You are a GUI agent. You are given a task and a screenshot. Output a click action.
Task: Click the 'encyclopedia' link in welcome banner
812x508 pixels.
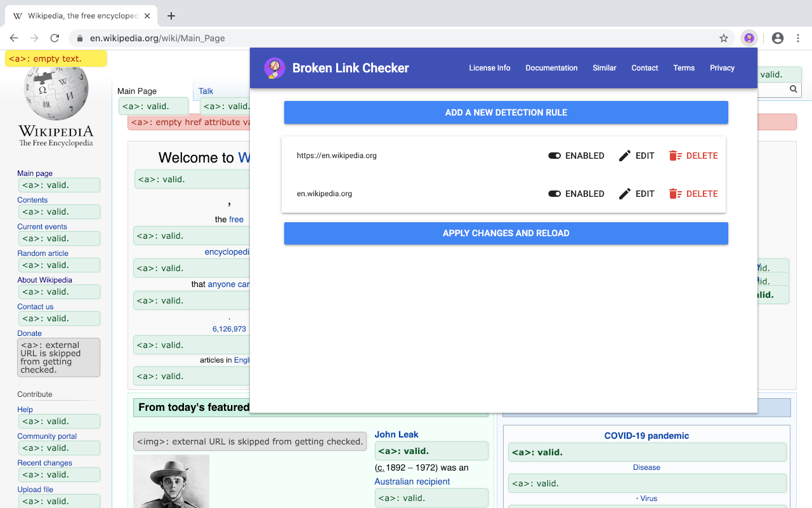point(227,252)
